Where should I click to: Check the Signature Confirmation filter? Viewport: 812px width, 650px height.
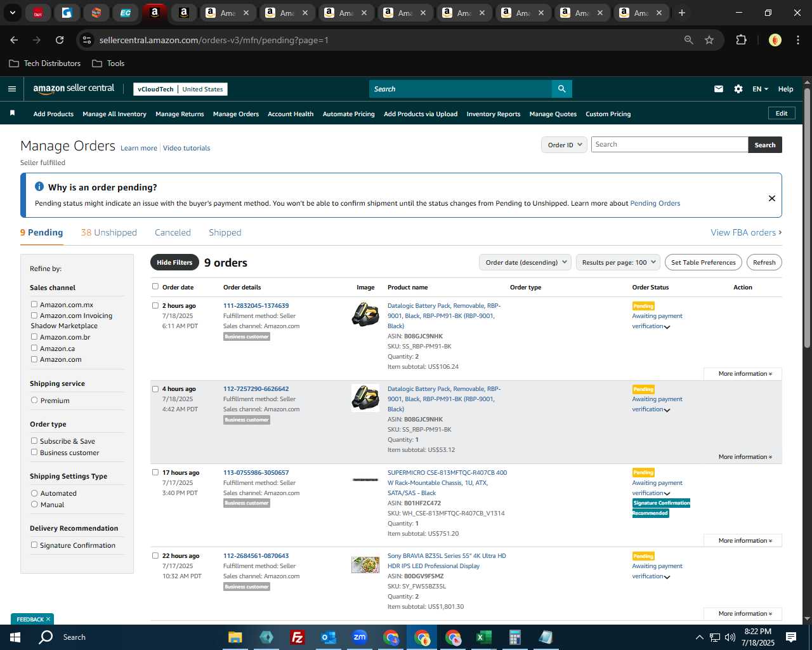point(34,545)
